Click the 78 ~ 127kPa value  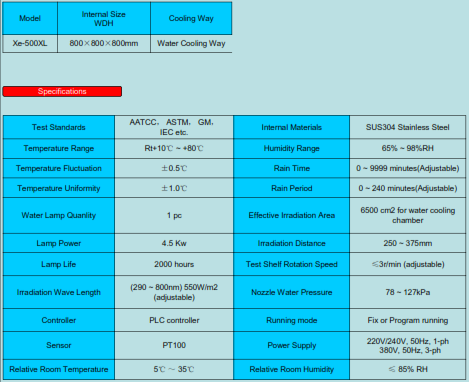click(408, 292)
